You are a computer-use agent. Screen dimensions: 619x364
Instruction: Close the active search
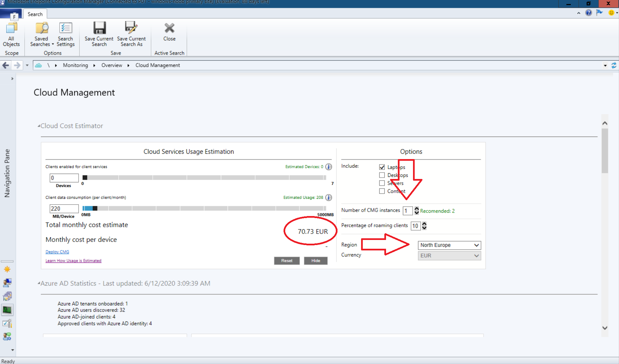coord(169,32)
